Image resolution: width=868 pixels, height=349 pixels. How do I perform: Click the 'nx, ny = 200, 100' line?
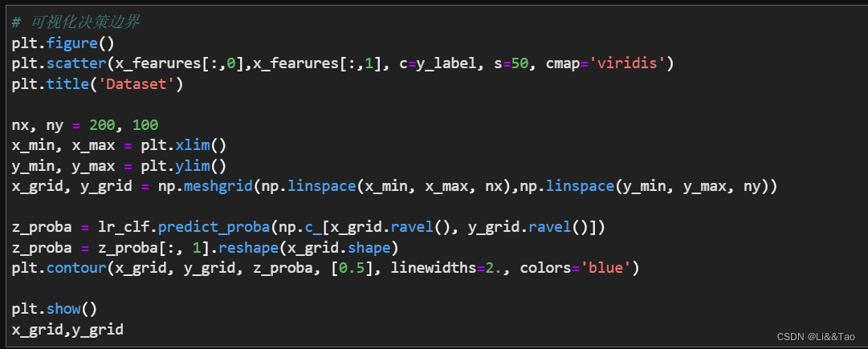84,125
